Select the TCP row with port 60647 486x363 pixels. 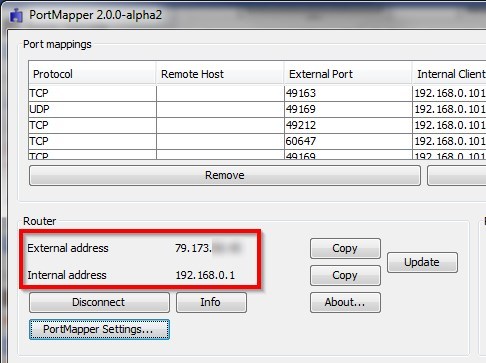257,141
